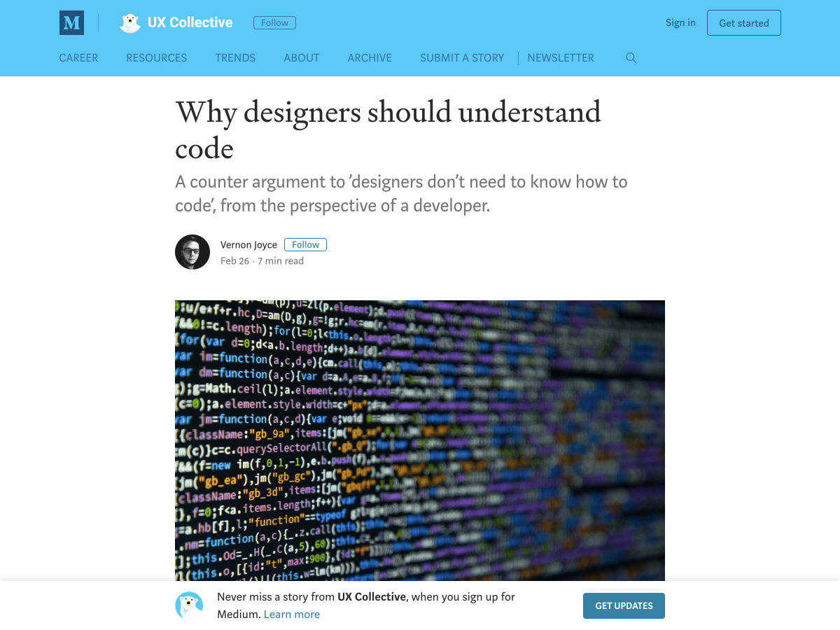840x630 pixels.
Task: Click bold 'UX Collective' in the bottom banner
Action: pos(372,597)
